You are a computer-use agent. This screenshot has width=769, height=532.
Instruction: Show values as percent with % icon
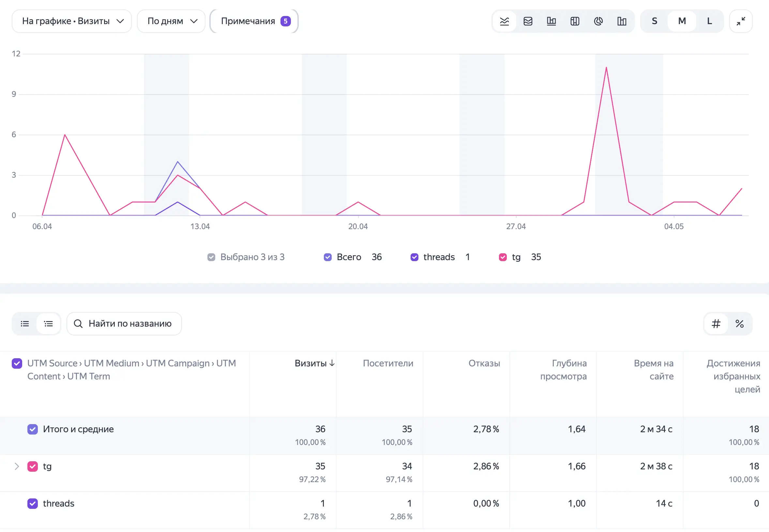tap(739, 323)
